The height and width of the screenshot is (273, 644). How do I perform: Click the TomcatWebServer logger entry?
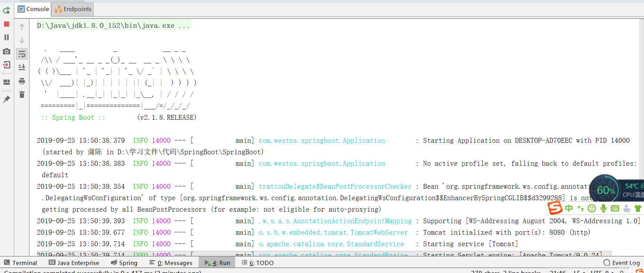(333, 233)
